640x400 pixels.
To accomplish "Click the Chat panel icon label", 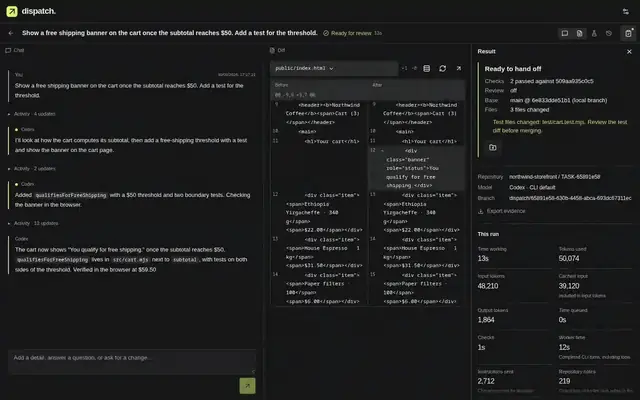I will click(x=15, y=50).
